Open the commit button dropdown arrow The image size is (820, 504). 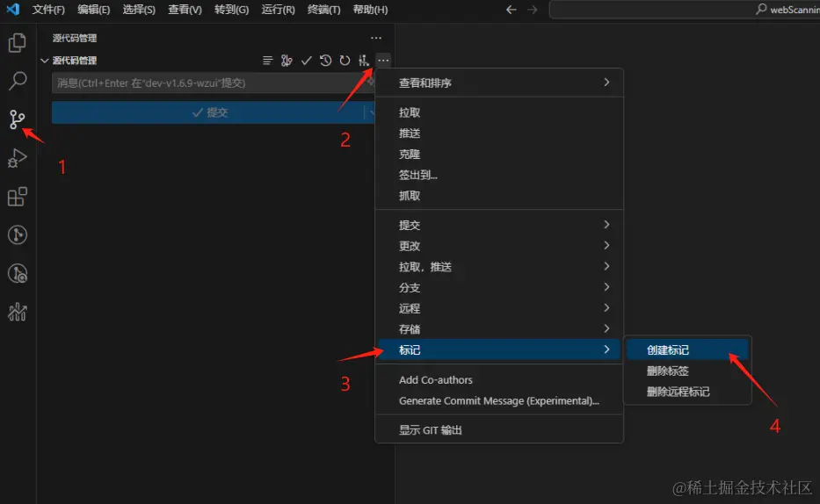point(371,112)
